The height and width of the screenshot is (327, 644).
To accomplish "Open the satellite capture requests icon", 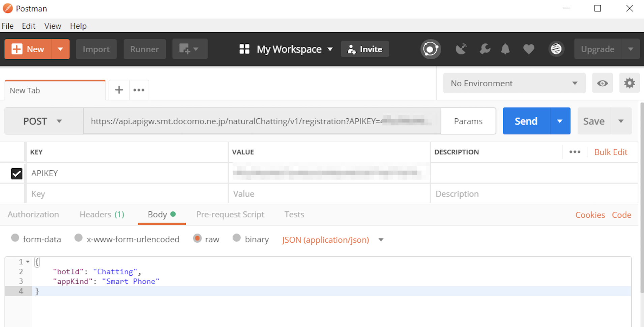I will click(461, 49).
